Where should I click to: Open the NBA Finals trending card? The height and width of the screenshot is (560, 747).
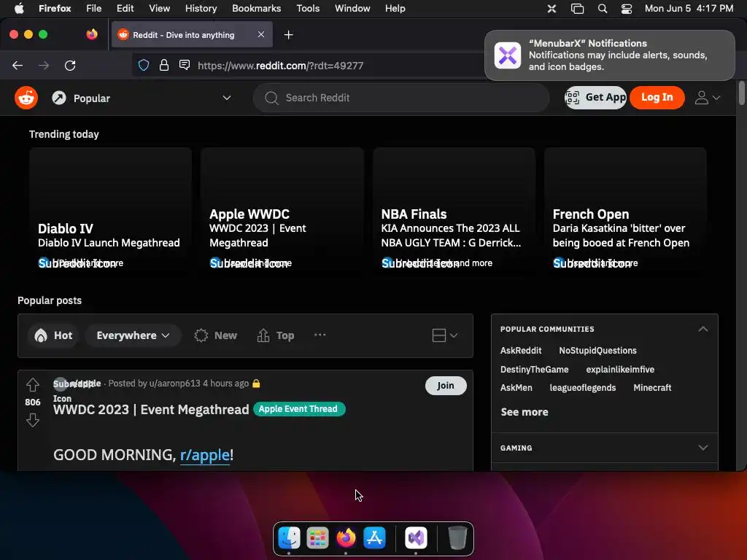[x=454, y=211]
